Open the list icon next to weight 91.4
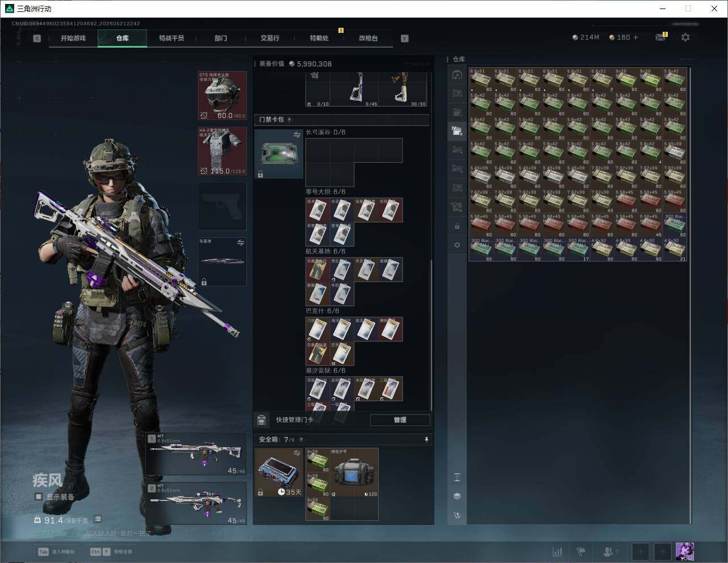This screenshot has height=563, width=728. (x=98, y=519)
